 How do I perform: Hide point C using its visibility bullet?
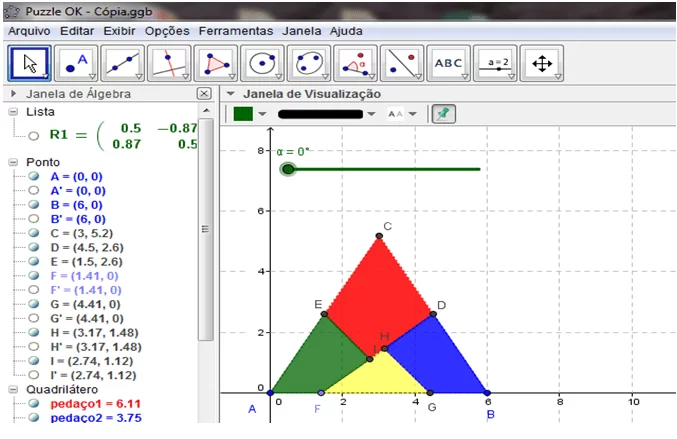point(34,233)
